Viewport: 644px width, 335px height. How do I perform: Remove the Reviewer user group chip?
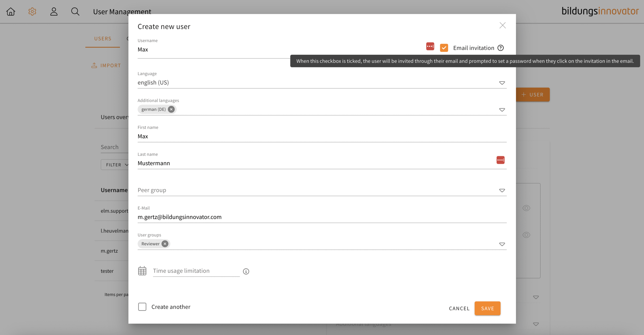165,244
